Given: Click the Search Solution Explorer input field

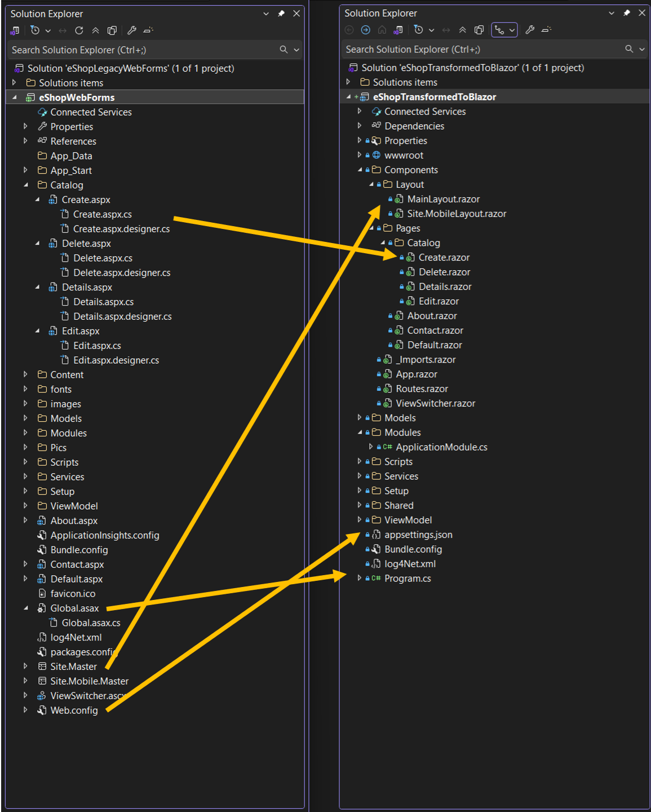Looking at the screenshot, I should pyautogui.click(x=141, y=50).
